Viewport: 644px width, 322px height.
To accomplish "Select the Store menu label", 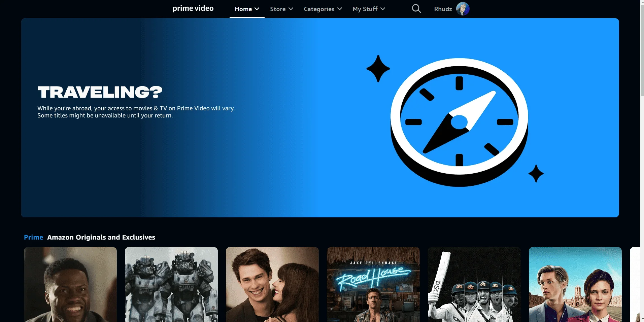I will [x=278, y=9].
